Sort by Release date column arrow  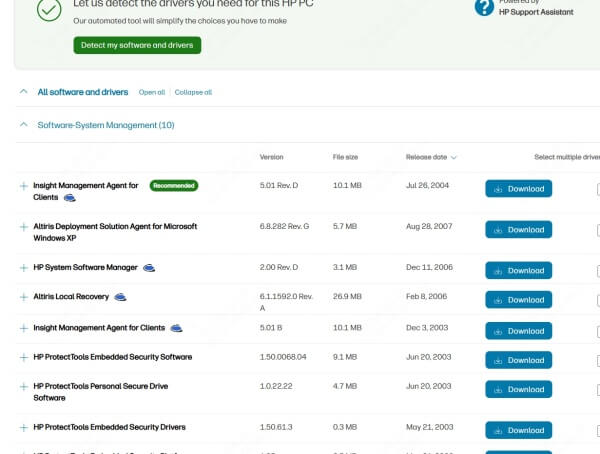click(x=454, y=157)
